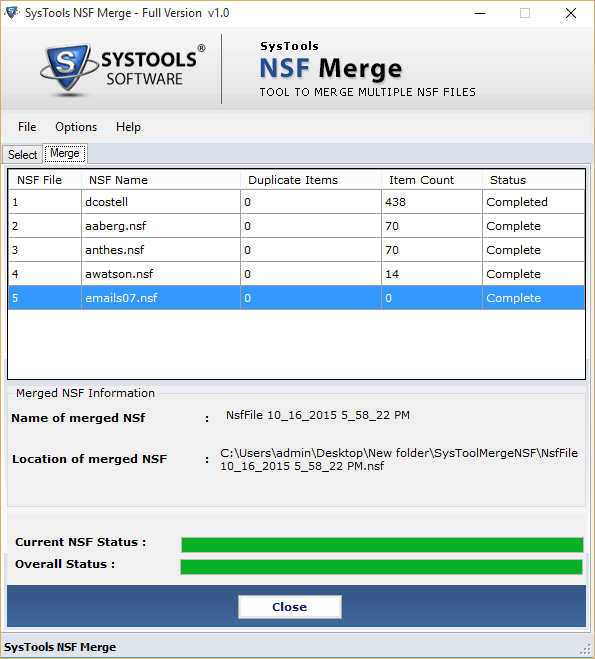Click item count 14 for awatson.nsf

coord(432,274)
